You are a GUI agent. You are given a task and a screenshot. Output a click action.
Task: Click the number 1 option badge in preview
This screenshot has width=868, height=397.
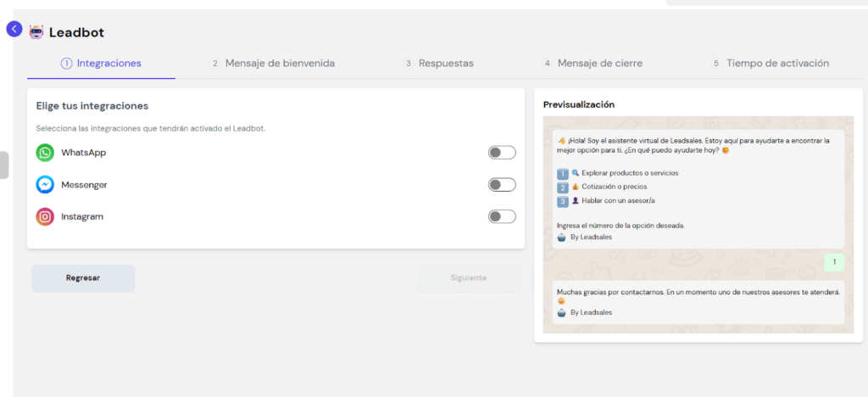click(x=563, y=174)
